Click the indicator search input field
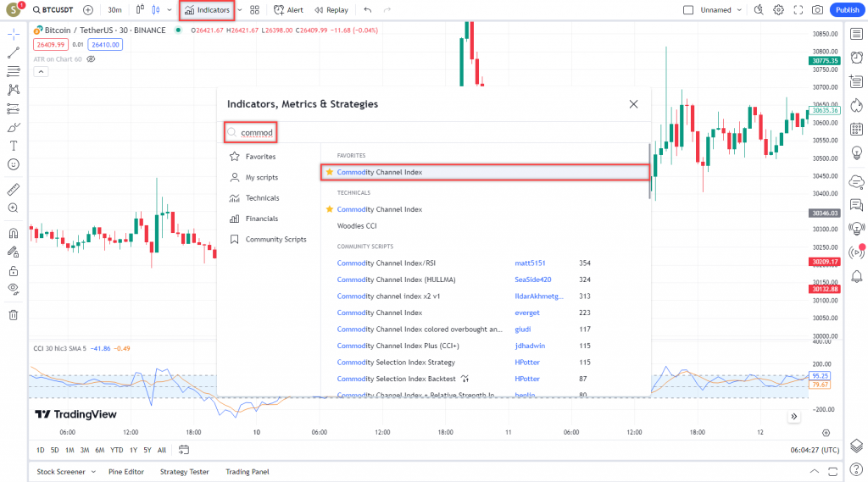Screen dimensions: 868x482 432,133
